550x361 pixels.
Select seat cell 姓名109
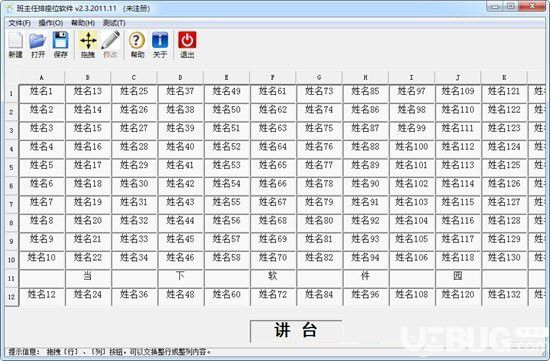point(458,94)
